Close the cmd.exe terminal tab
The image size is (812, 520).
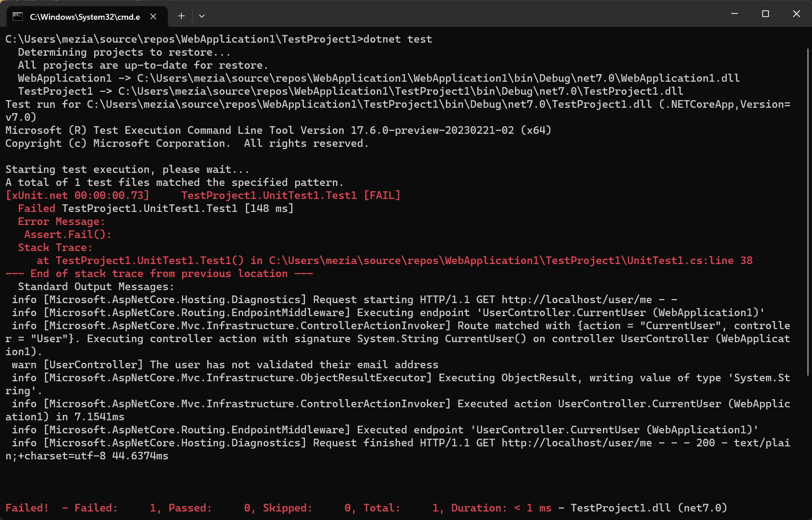pos(153,17)
